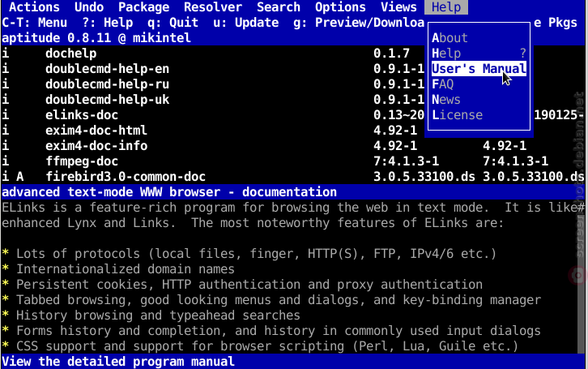Click the 'u: Update' shortcut hint

[x=245, y=23]
